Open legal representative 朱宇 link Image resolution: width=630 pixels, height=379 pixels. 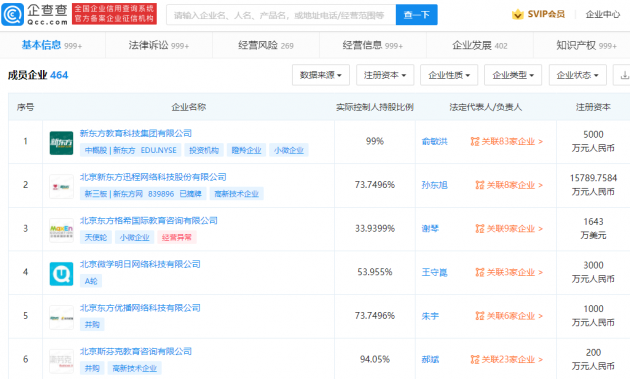(x=430, y=316)
